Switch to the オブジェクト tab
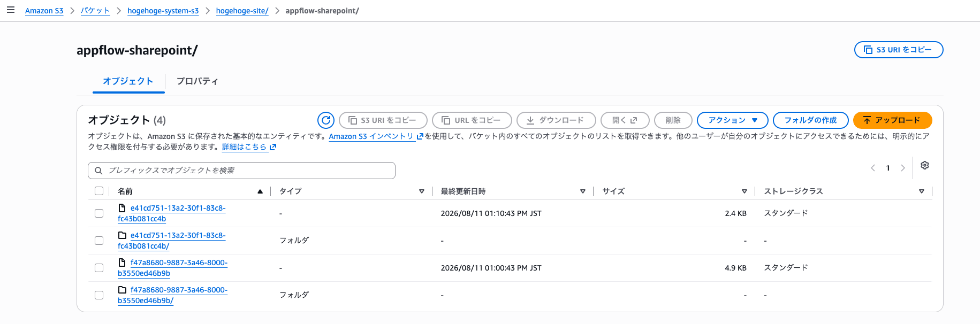 [x=128, y=81]
